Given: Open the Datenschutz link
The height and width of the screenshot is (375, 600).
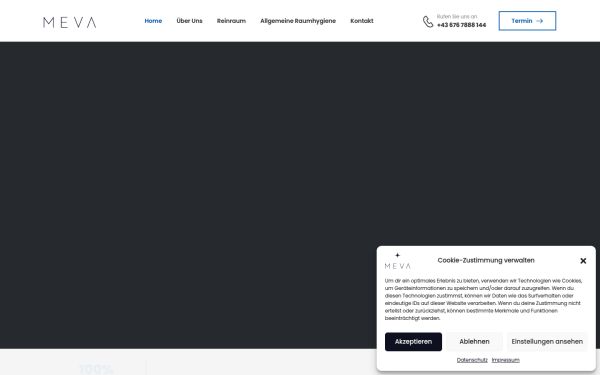Looking at the screenshot, I should point(472,360).
